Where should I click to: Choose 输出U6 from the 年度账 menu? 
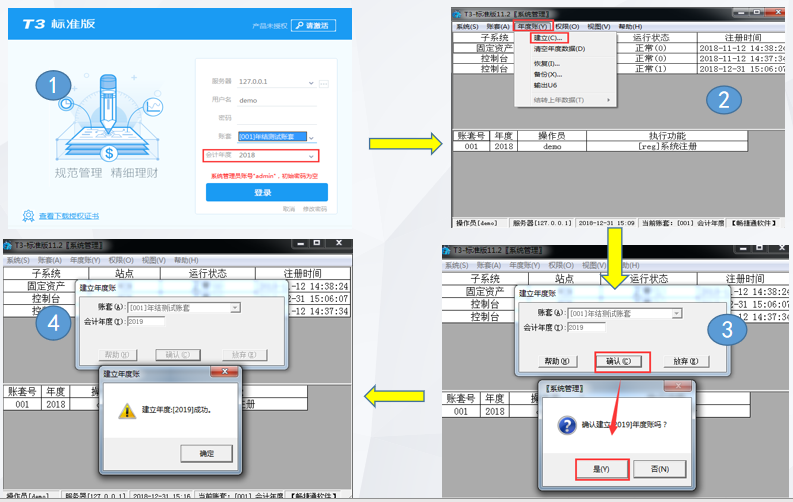click(x=545, y=85)
